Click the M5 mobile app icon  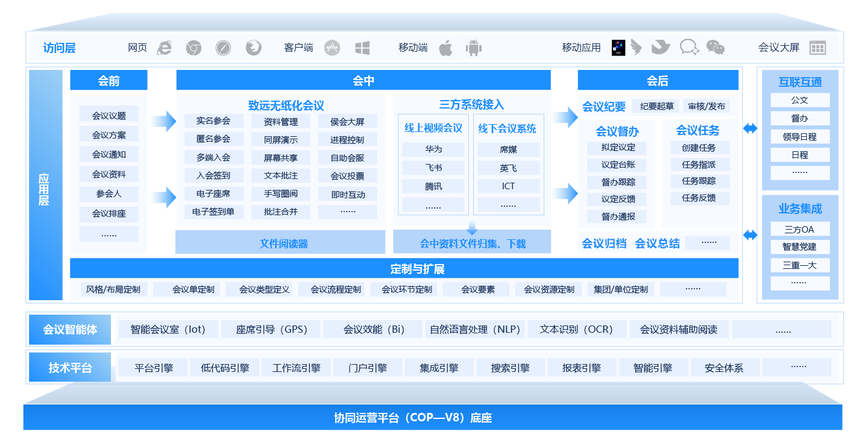(x=618, y=48)
